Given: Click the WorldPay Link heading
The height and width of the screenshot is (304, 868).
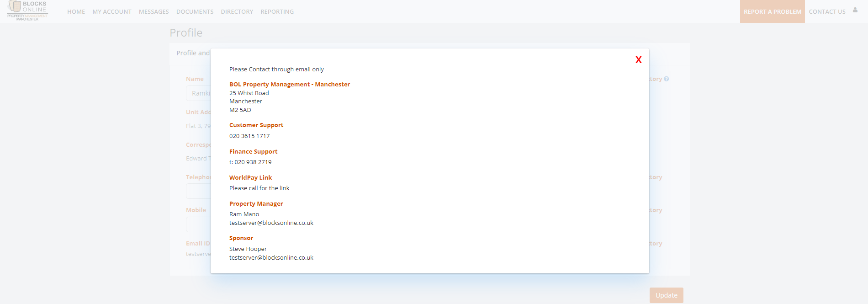Looking at the screenshot, I should tap(250, 178).
